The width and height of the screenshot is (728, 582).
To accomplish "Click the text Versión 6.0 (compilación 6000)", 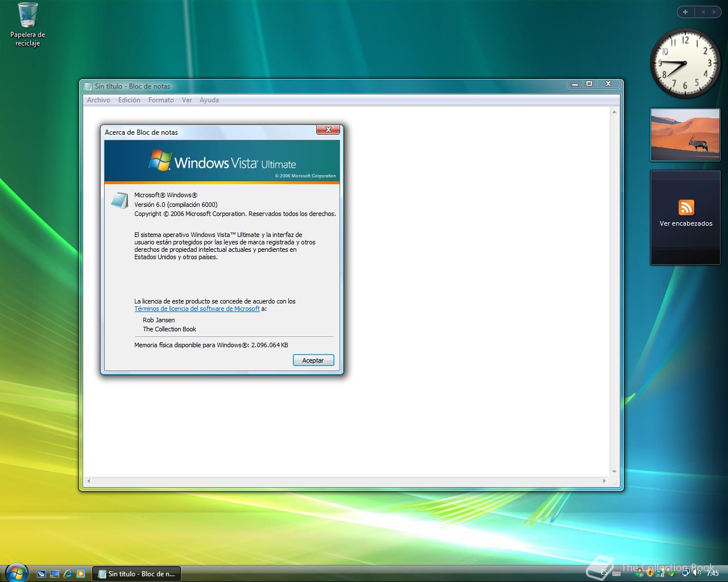I will point(176,205).
